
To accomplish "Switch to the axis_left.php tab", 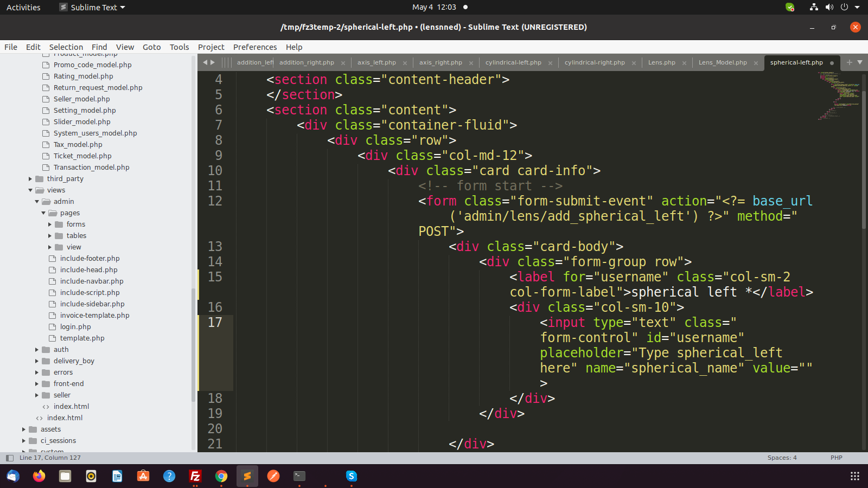I will [376, 62].
